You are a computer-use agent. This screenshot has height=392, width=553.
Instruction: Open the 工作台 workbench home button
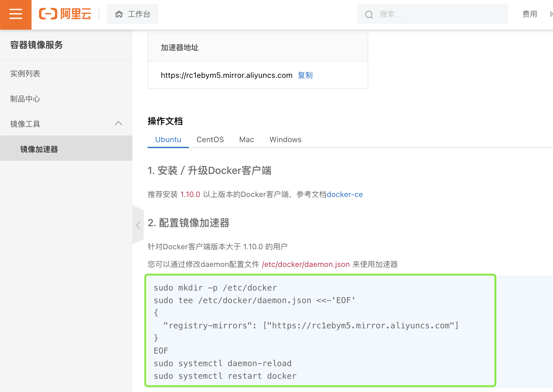[133, 14]
